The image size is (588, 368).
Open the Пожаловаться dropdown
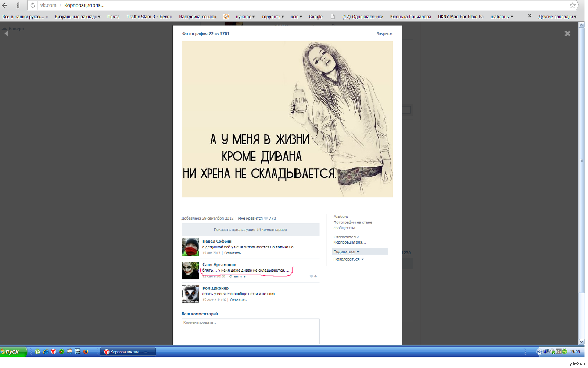point(348,259)
